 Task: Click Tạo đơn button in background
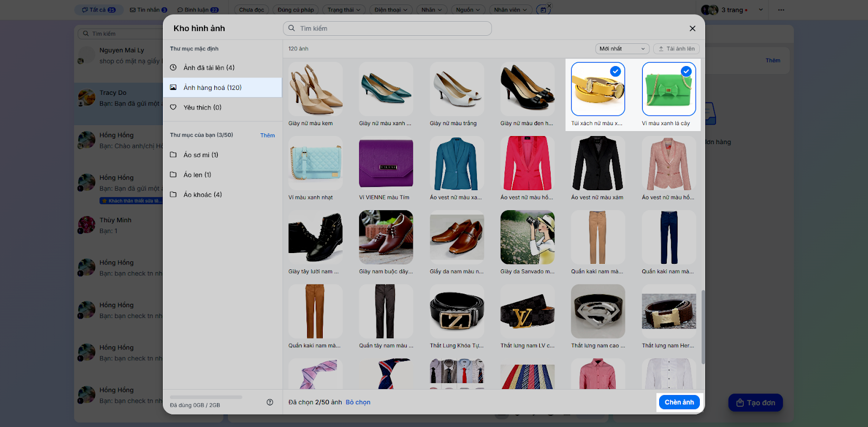[756, 403]
